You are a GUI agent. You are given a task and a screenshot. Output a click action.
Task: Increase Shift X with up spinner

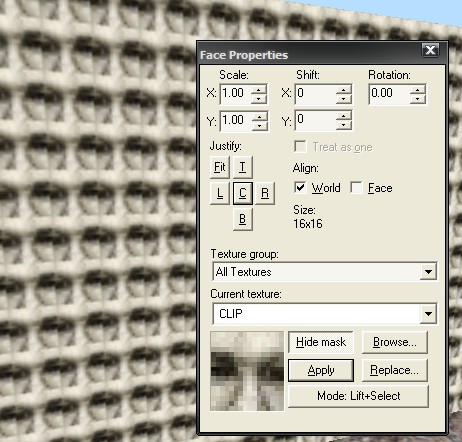(344, 89)
